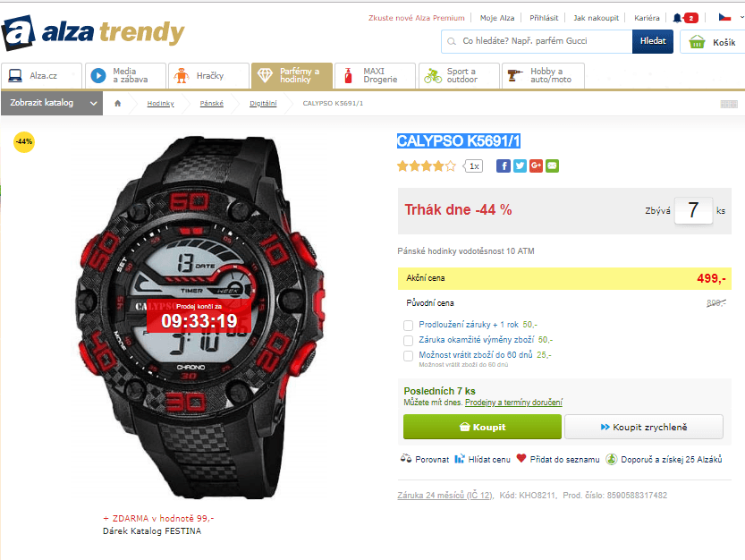Focus the Co hledáte search field
This screenshot has width=745, height=560.
[537, 41]
